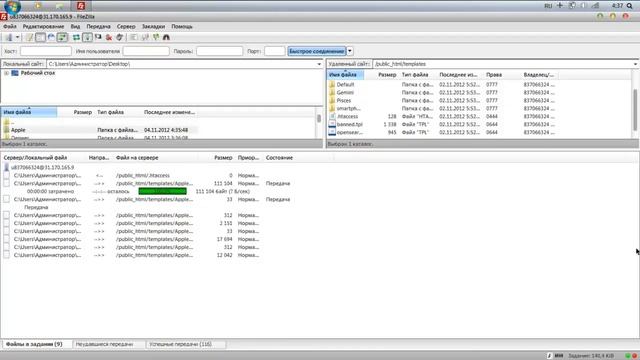Focus the Порт input field
This screenshot has height=360, width=640.
tap(275, 51)
